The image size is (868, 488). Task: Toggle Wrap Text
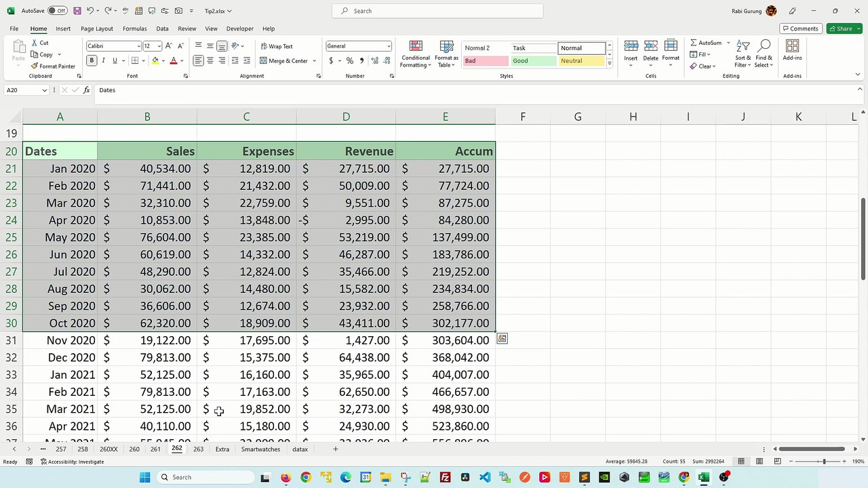point(276,46)
